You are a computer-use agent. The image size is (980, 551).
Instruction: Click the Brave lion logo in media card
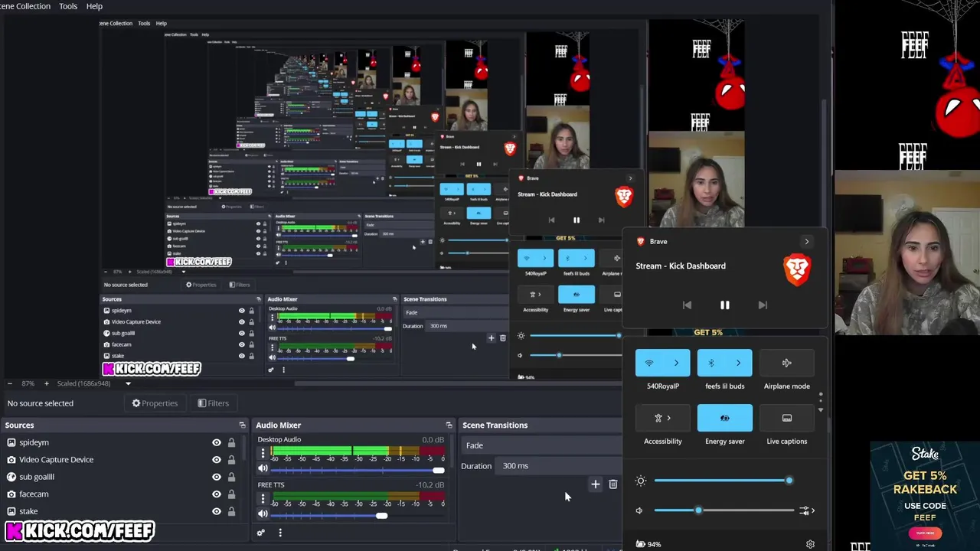point(797,270)
